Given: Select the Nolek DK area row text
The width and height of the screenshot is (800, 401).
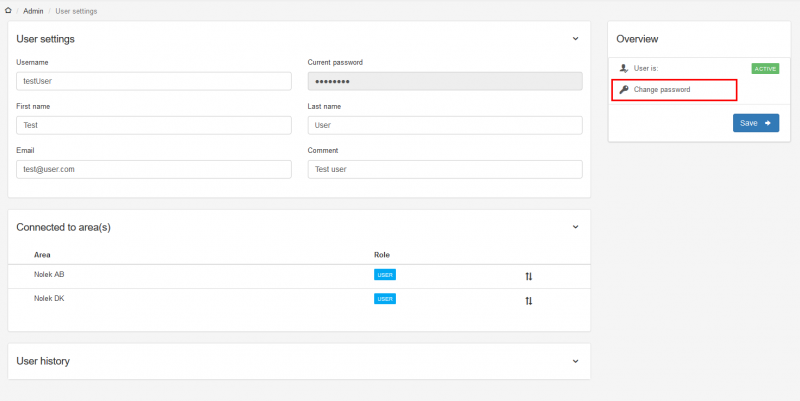Looking at the screenshot, I should (49, 298).
